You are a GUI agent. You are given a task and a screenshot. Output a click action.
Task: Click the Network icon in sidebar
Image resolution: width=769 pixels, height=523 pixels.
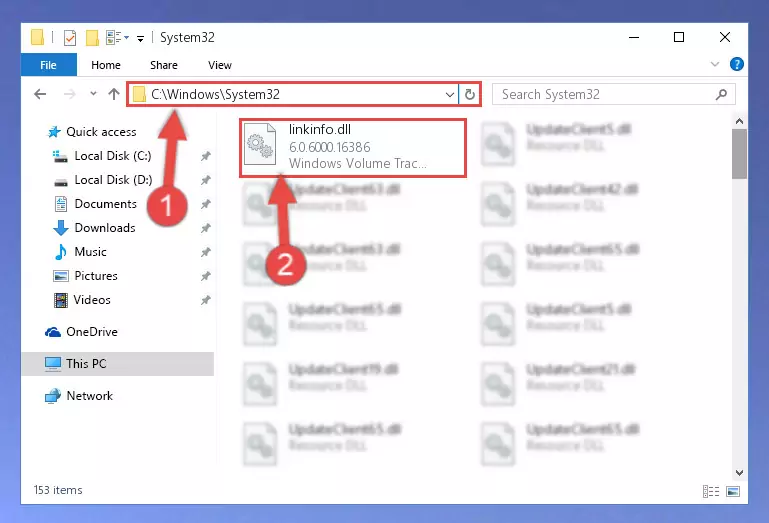(53, 396)
